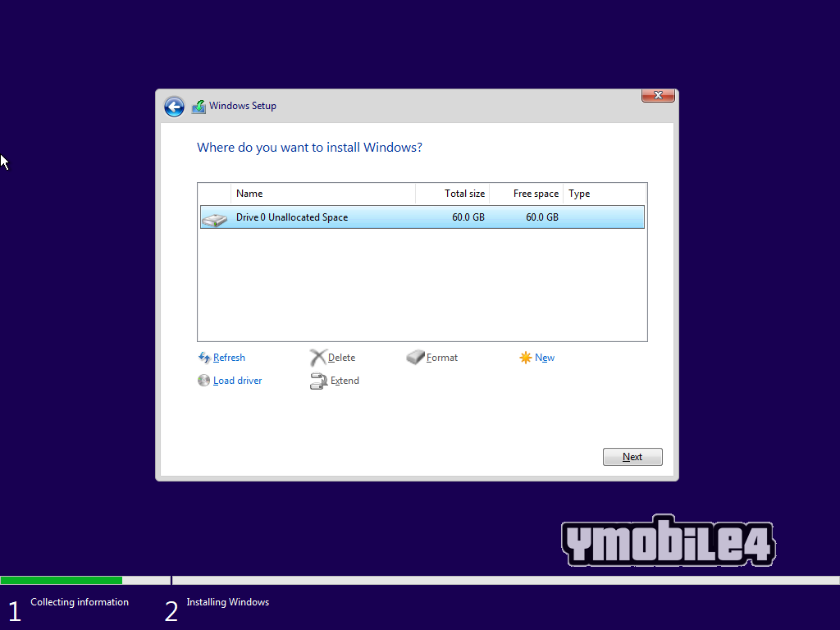Screen dimensions: 840x630
Task: Click the Extend partition link
Action: [x=345, y=381]
